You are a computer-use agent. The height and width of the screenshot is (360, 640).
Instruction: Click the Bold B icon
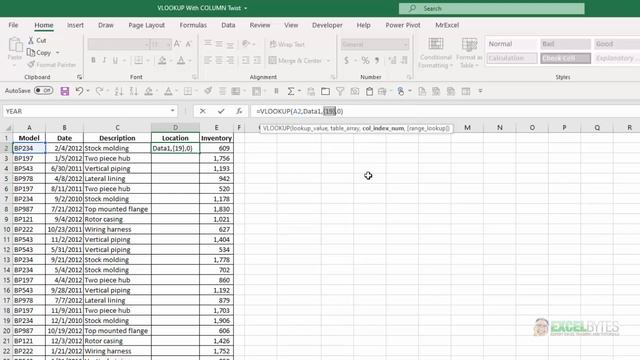[93, 60]
